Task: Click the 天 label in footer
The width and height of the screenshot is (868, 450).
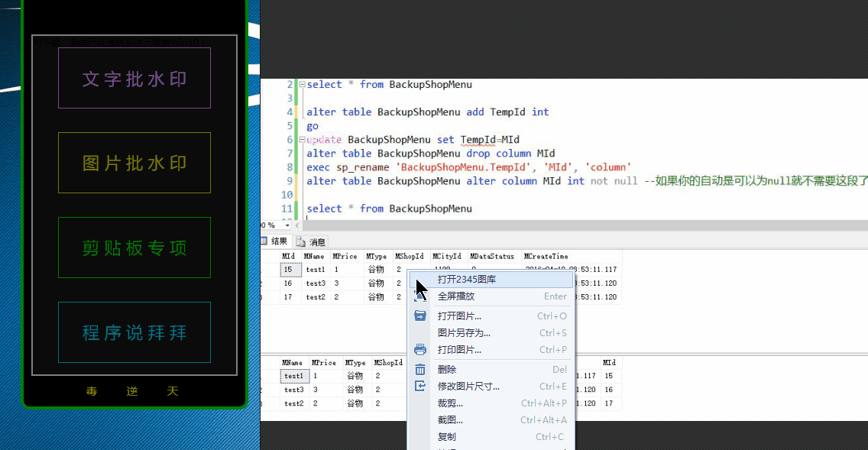Action: click(x=173, y=391)
